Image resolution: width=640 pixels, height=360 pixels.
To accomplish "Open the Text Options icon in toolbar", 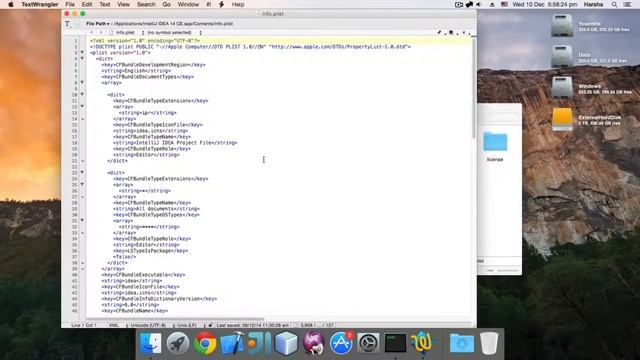I will [x=67, y=24].
